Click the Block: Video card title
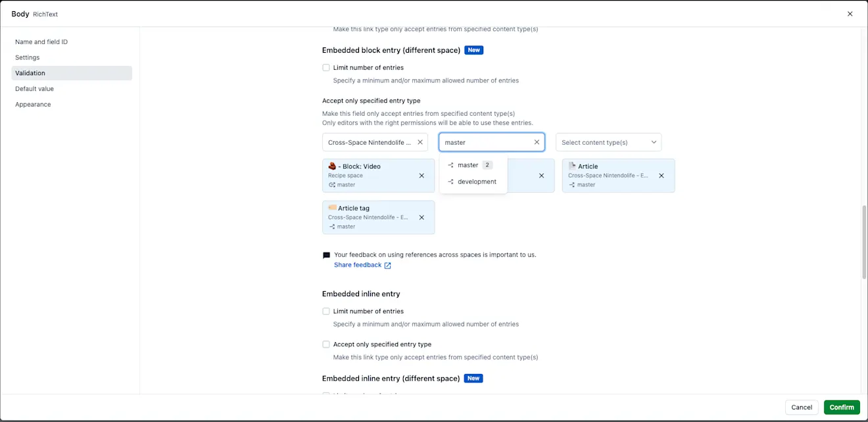Image resolution: width=868 pixels, height=422 pixels. coord(359,167)
